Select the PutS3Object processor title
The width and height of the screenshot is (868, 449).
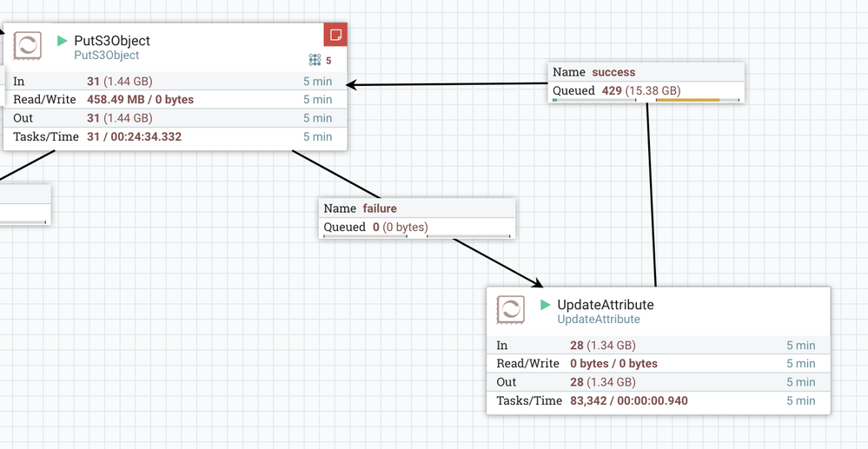tap(112, 41)
